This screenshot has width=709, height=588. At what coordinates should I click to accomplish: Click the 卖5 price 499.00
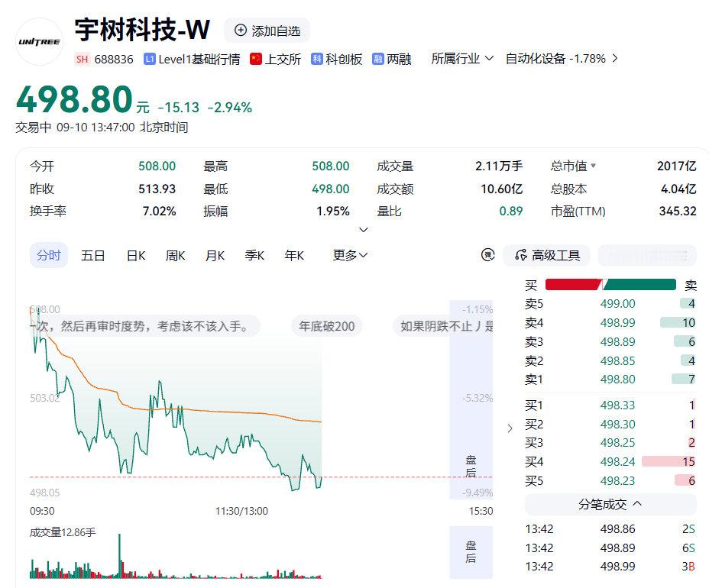point(617,304)
